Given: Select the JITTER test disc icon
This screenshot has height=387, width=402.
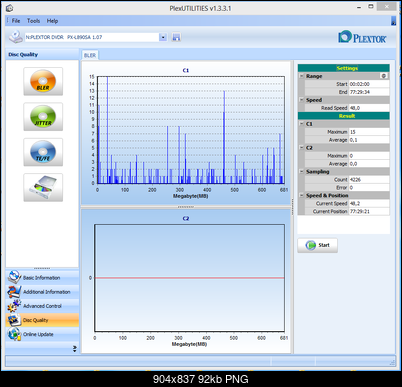Looking at the screenshot, I should (43, 117).
